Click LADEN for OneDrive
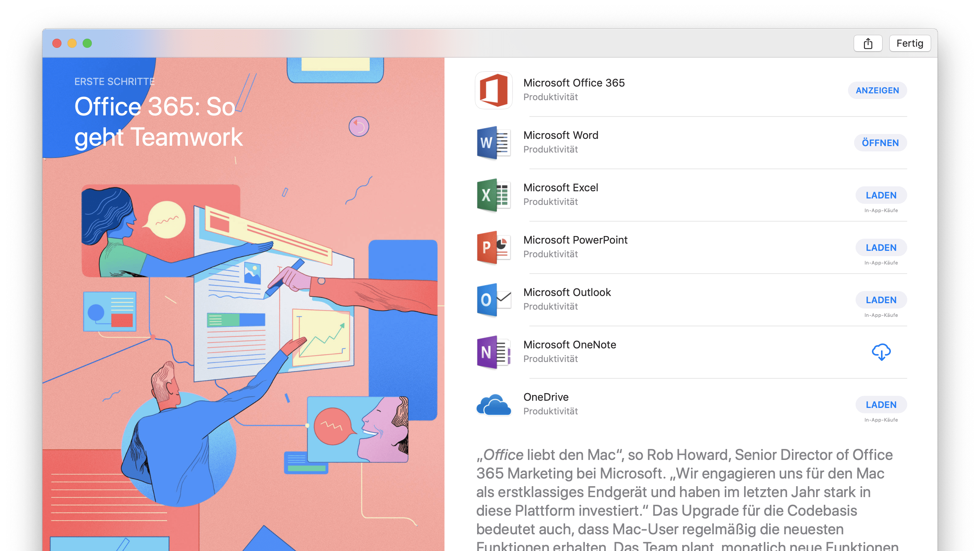 click(881, 405)
